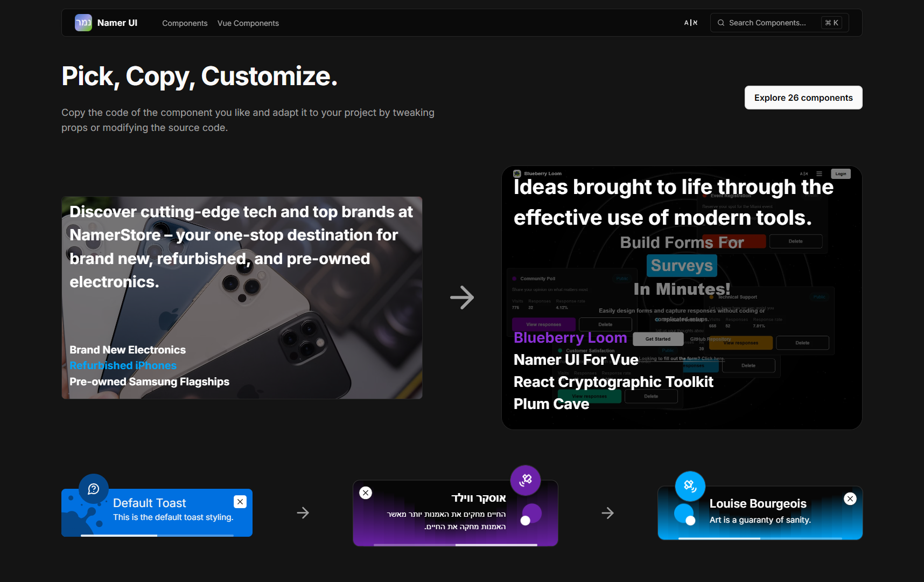
Task: Click Namer UI For Vue title
Action: click(x=576, y=359)
